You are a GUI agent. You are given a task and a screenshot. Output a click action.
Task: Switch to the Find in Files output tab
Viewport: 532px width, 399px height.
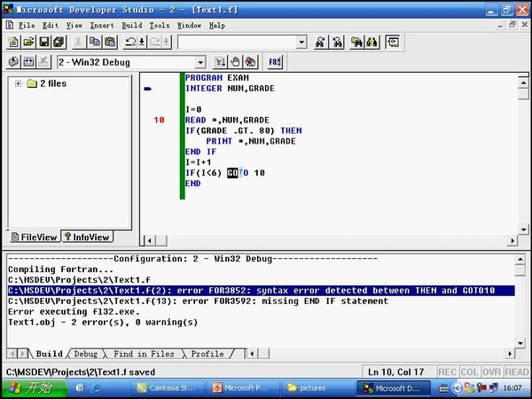(x=142, y=354)
